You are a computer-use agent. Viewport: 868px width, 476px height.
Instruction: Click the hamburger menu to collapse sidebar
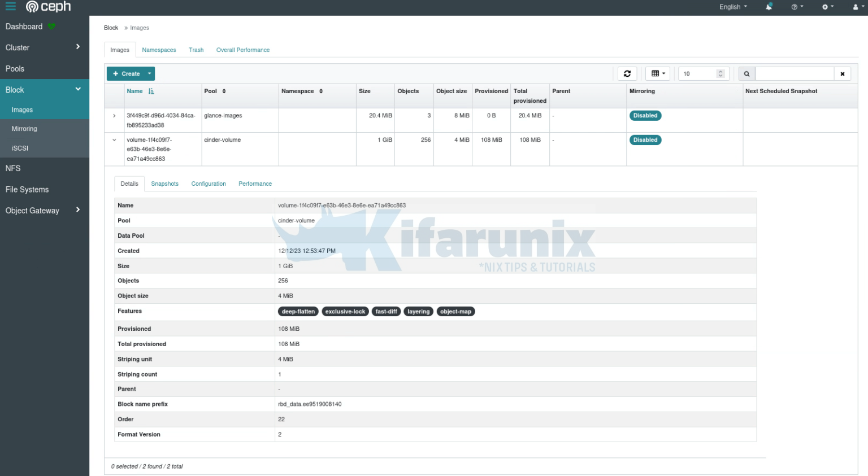click(x=10, y=7)
